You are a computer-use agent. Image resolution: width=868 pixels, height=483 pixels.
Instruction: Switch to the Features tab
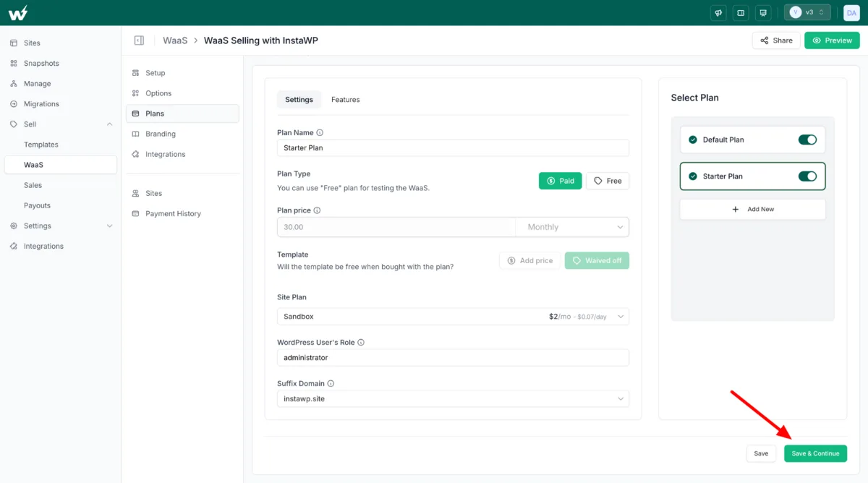[x=345, y=99]
